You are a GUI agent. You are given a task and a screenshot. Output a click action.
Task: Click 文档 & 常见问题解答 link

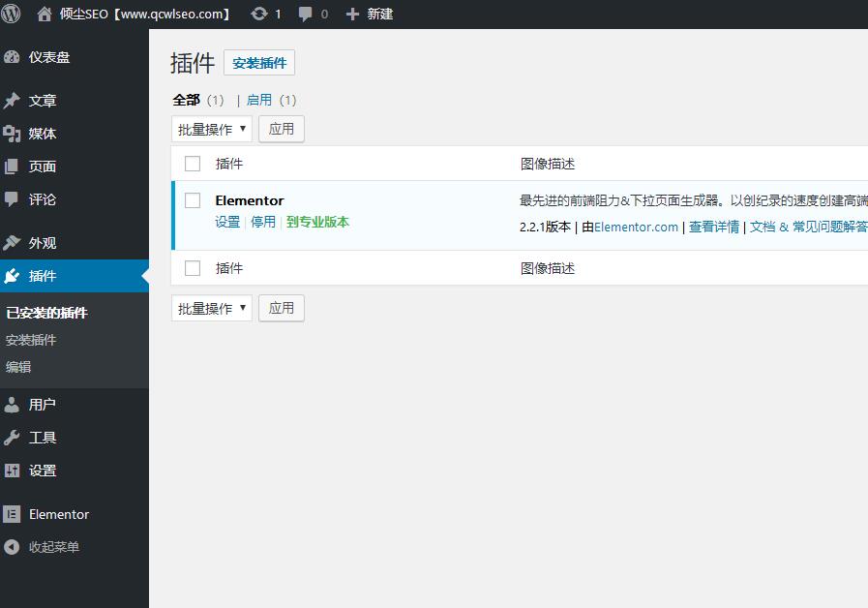click(808, 227)
